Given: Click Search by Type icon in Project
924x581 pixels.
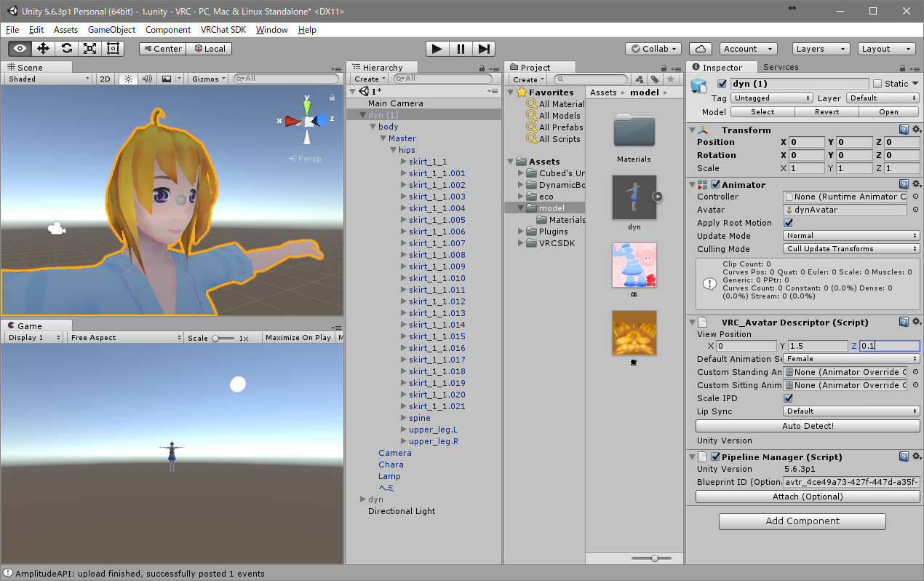Looking at the screenshot, I should pos(639,79).
